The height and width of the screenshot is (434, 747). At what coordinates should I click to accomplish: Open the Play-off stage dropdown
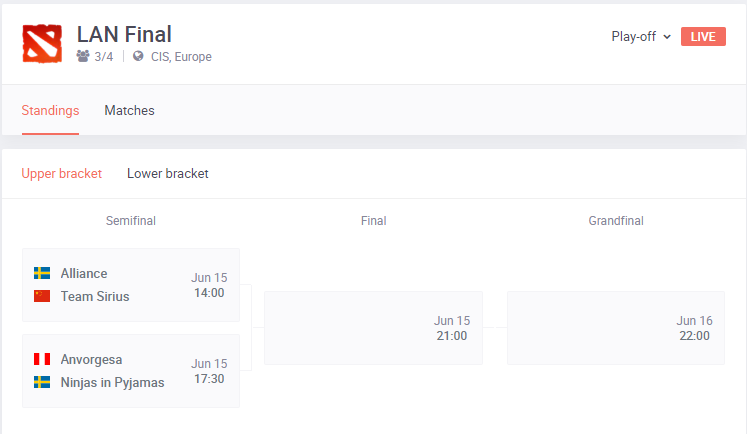pyautogui.click(x=641, y=37)
